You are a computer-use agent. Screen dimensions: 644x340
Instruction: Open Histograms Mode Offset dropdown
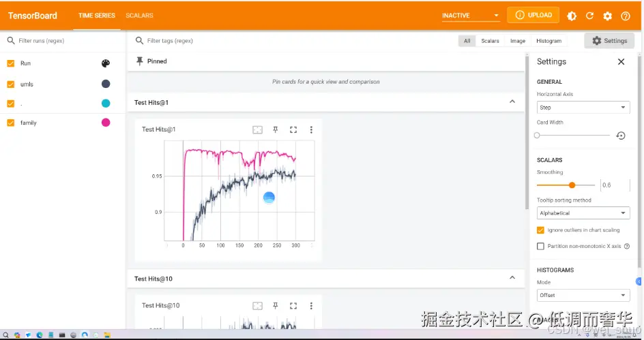(x=583, y=295)
